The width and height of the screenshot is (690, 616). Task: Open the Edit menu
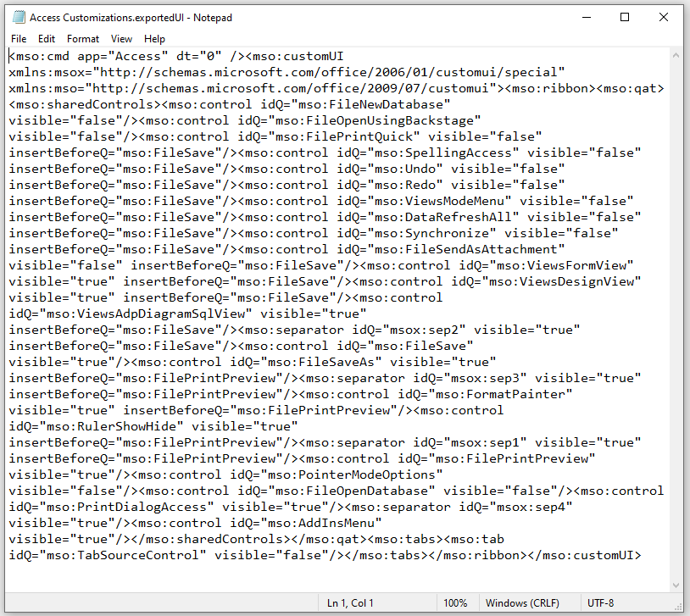[x=47, y=39]
